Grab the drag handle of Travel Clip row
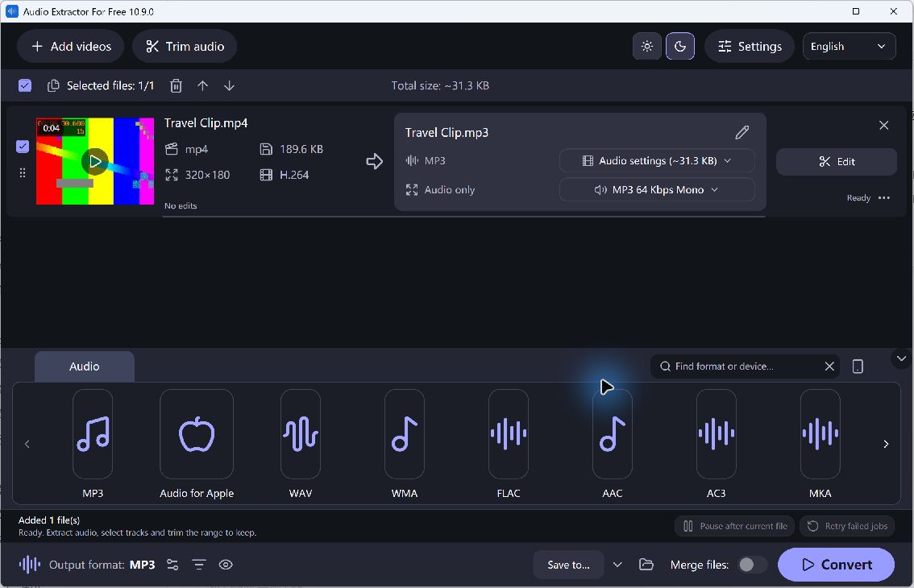Viewport: 914px width, 588px height. [23, 172]
